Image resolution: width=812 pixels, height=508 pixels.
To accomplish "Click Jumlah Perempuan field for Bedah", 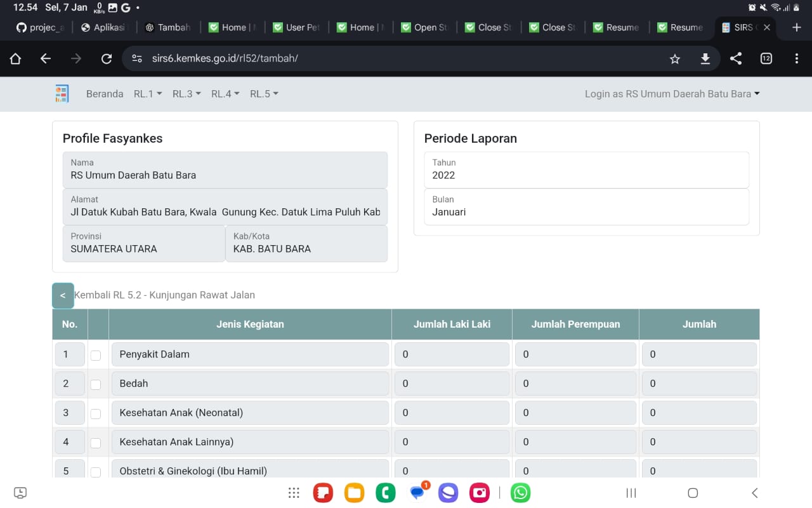I will 575,384.
